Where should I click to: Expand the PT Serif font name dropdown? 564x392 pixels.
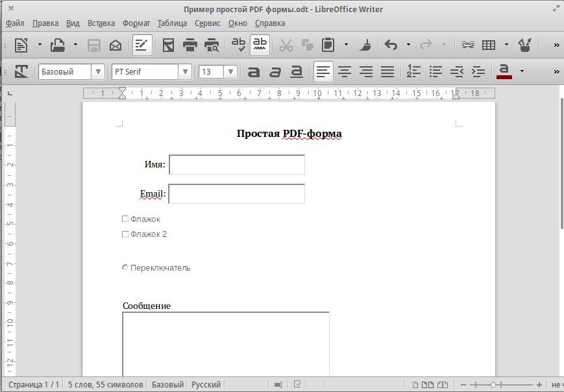coord(186,71)
